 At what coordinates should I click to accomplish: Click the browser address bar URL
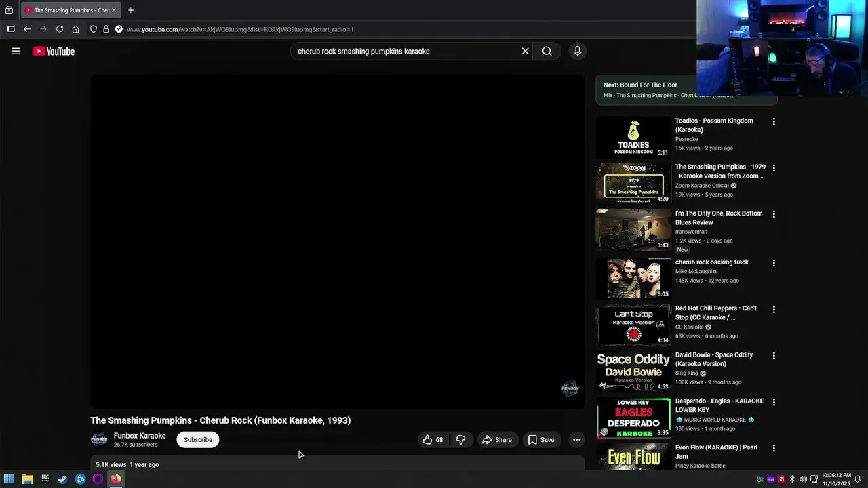(240, 29)
